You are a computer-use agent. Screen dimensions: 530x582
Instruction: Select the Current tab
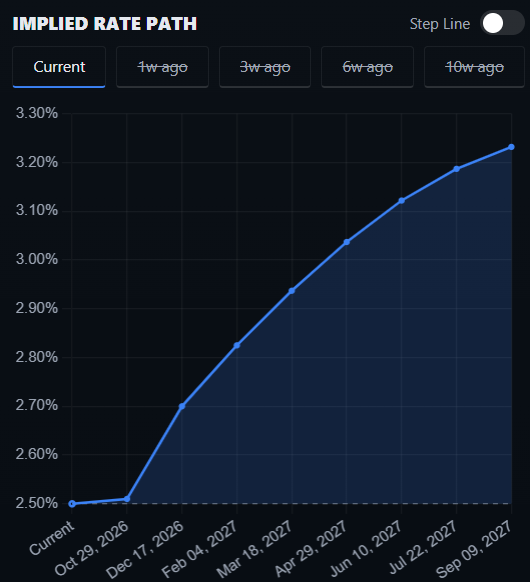pos(59,67)
